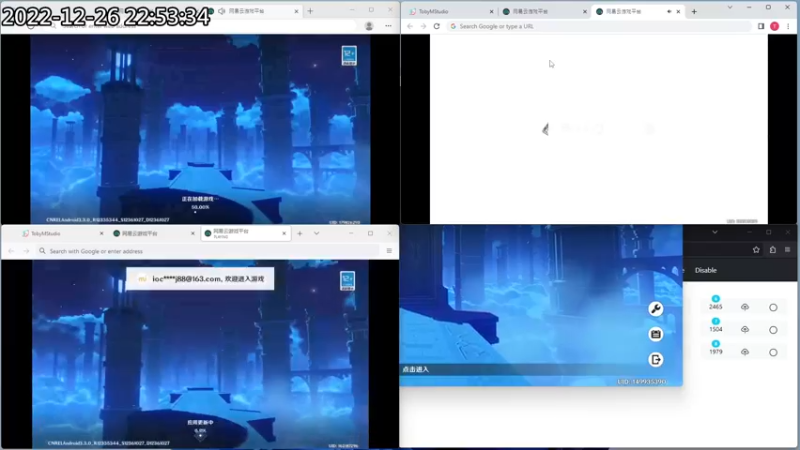The width and height of the screenshot is (800, 450).
Task: Open the wrench repair icon in game
Action: pos(656,309)
